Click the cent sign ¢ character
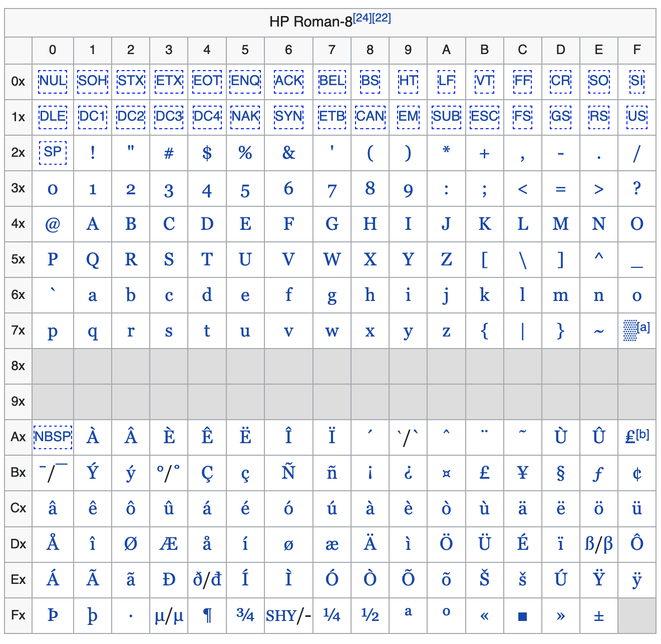 [x=636, y=473]
